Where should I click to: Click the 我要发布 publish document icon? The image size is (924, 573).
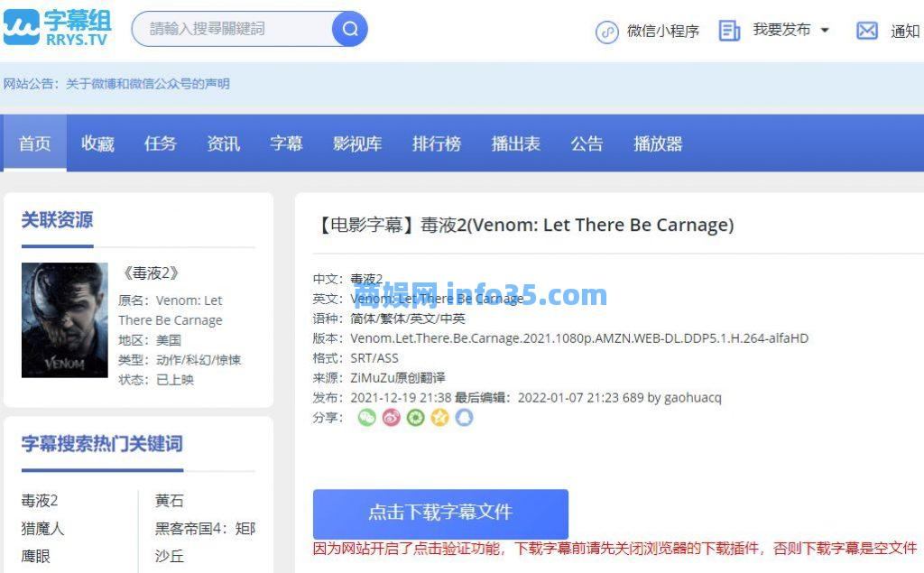728,28
